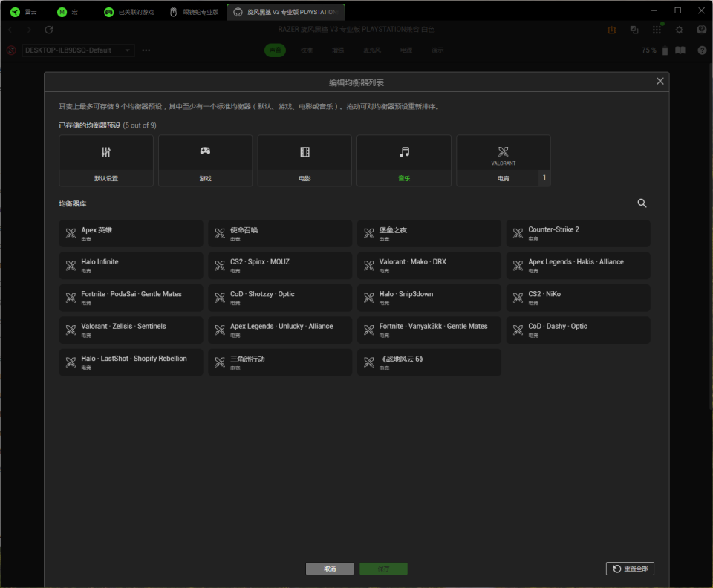Click the 取消 cancel button

point(330,569)
